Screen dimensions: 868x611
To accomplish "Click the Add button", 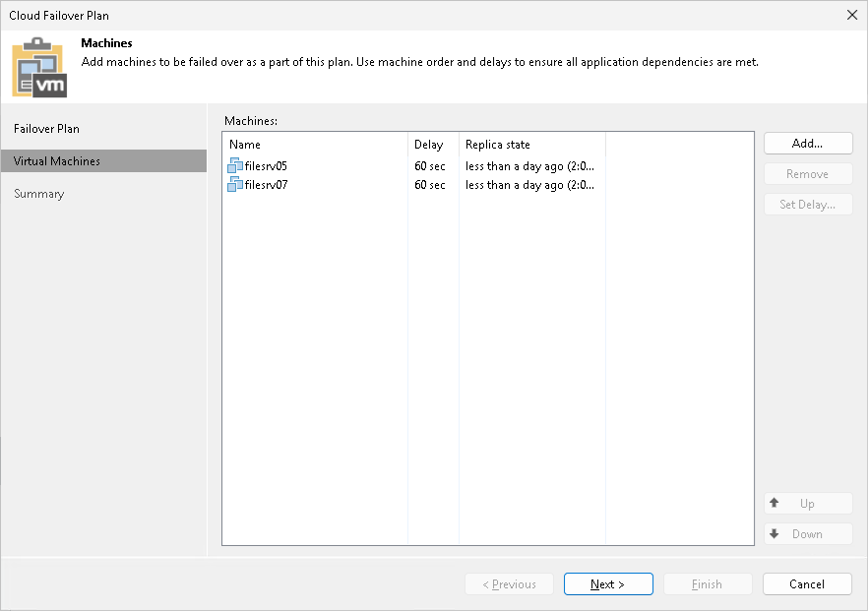I will pos(807,143).
